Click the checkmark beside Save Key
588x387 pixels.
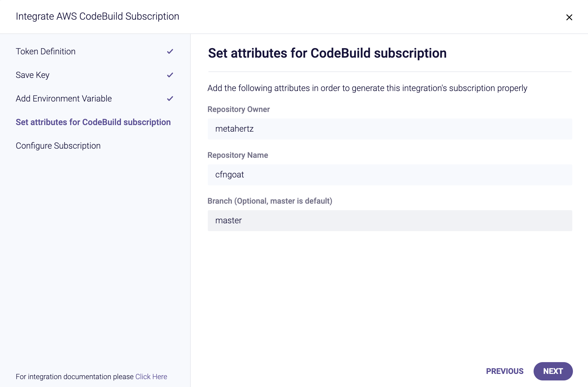click(170, 75)
